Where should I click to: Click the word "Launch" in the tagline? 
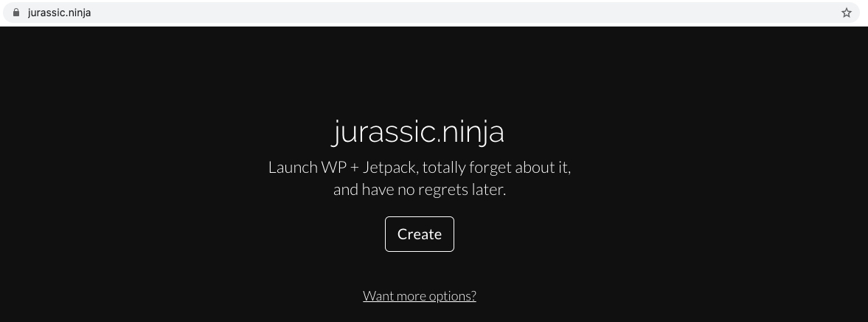292,168
